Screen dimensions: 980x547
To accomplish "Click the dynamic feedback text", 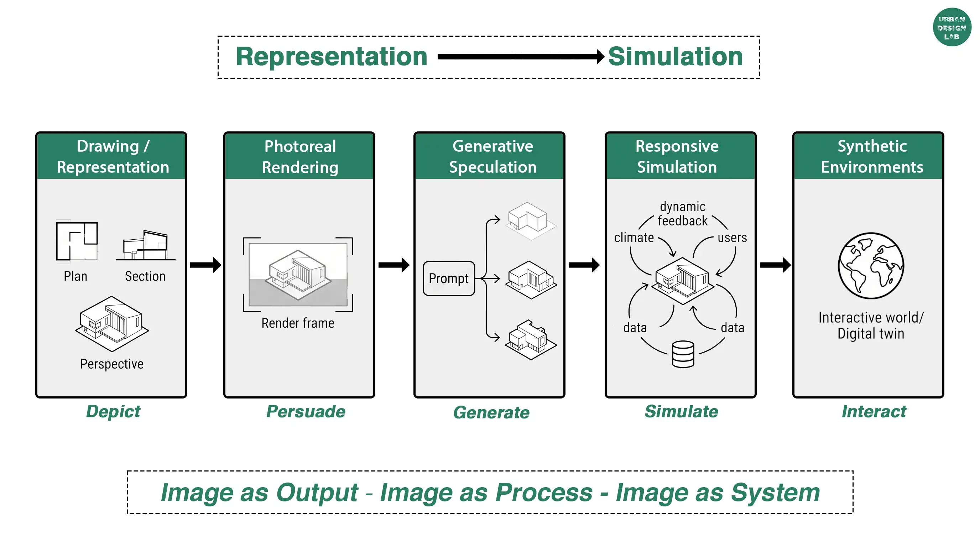I will pos(683,214).
